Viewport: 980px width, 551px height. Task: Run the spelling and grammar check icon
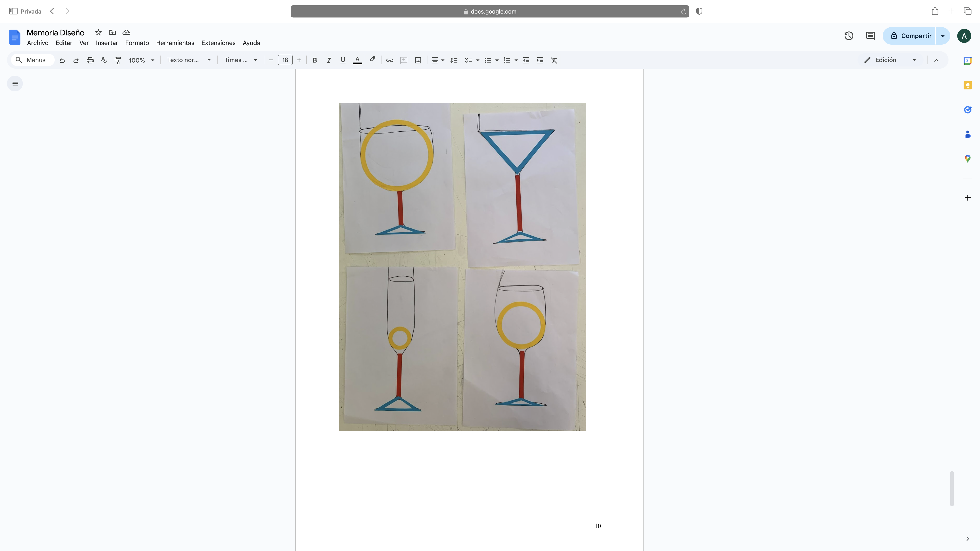coord(104,60)
